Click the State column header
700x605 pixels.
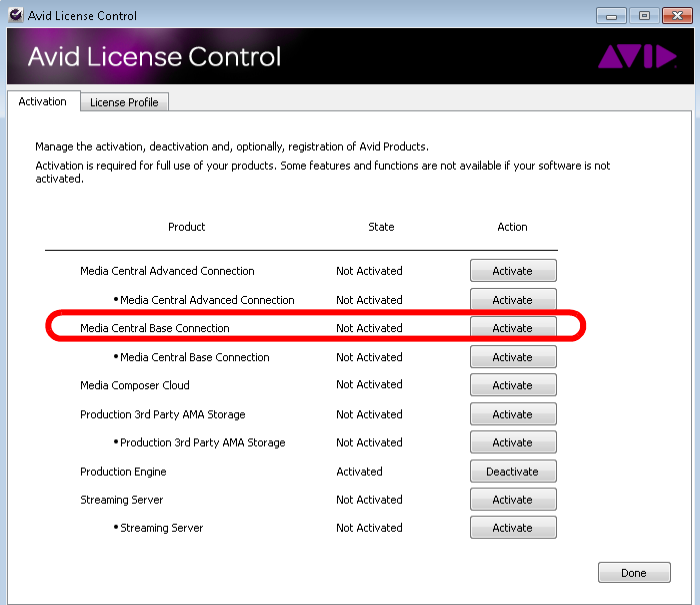pyautogui.click(x=381, y=227)
